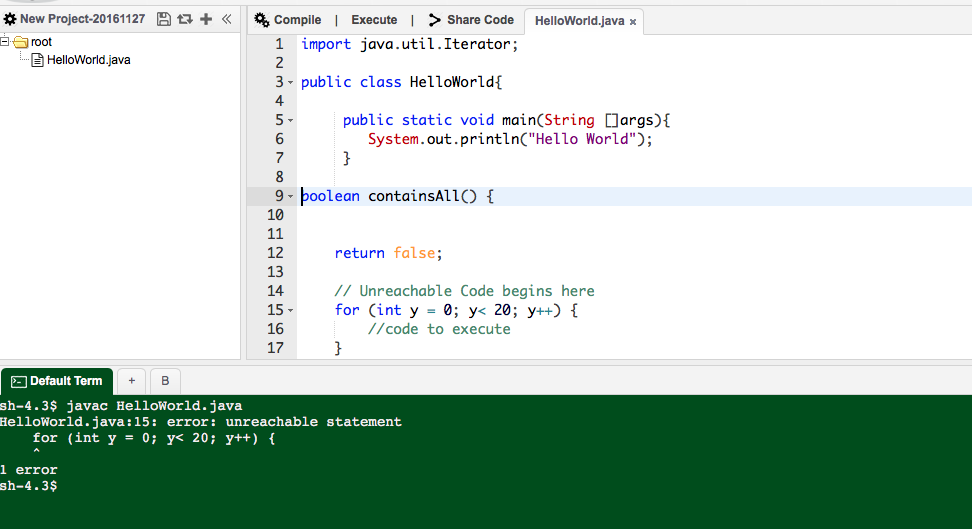Switch to HelloWorld.java editor tab
Viewport: 972px width, 529px height.
coord(579,21)
